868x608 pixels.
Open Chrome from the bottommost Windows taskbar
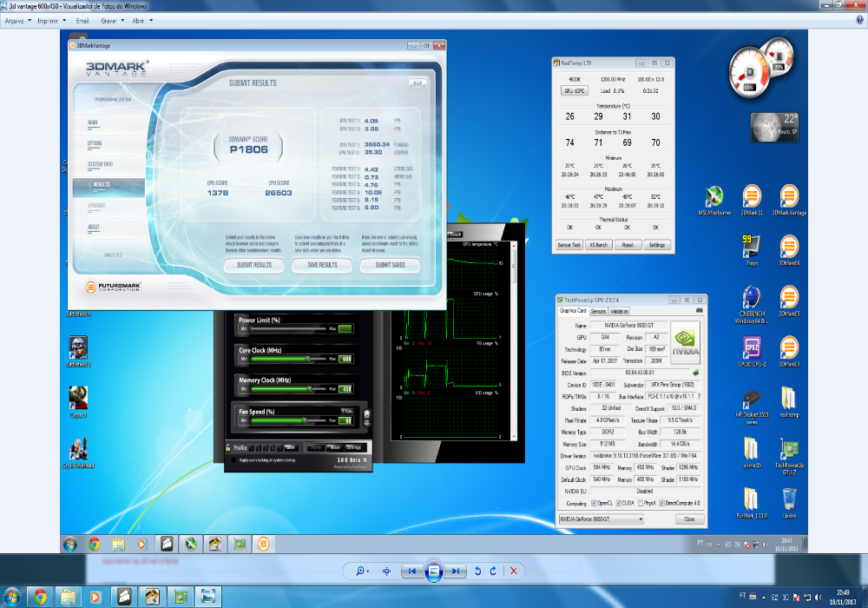(40, 597)
